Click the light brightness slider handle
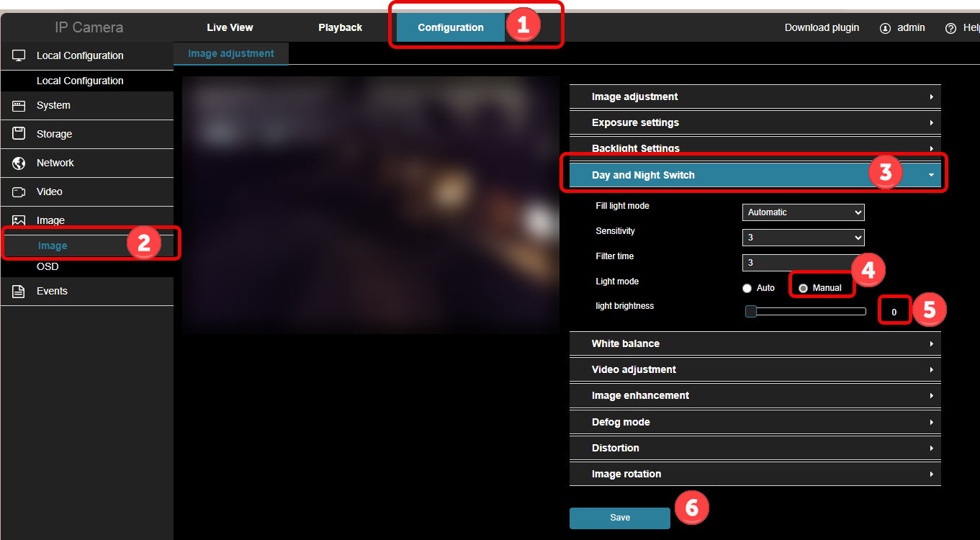This screenshot has width=980, height=540. pos(751,312)
